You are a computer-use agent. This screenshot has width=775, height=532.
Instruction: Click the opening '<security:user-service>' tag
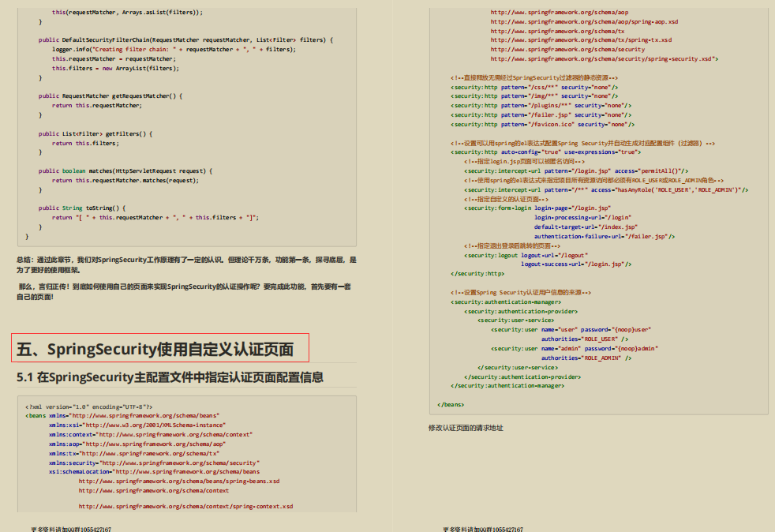pos(516,320)
